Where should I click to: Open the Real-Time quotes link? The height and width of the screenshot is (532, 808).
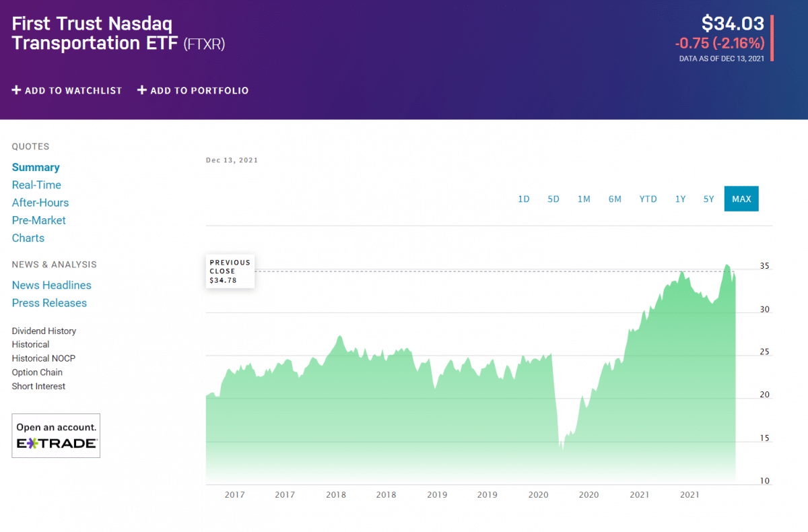tap(36, 185)
